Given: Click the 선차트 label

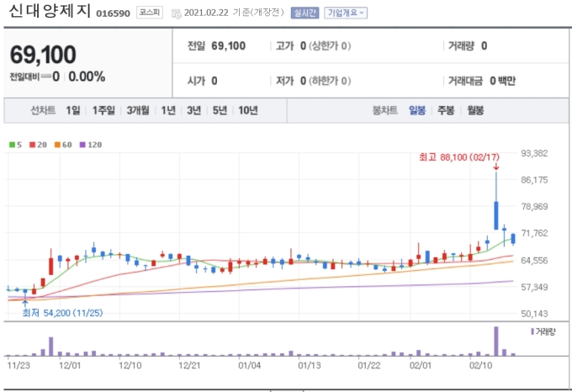Looking at the screenshot, I should pos(43,110).
